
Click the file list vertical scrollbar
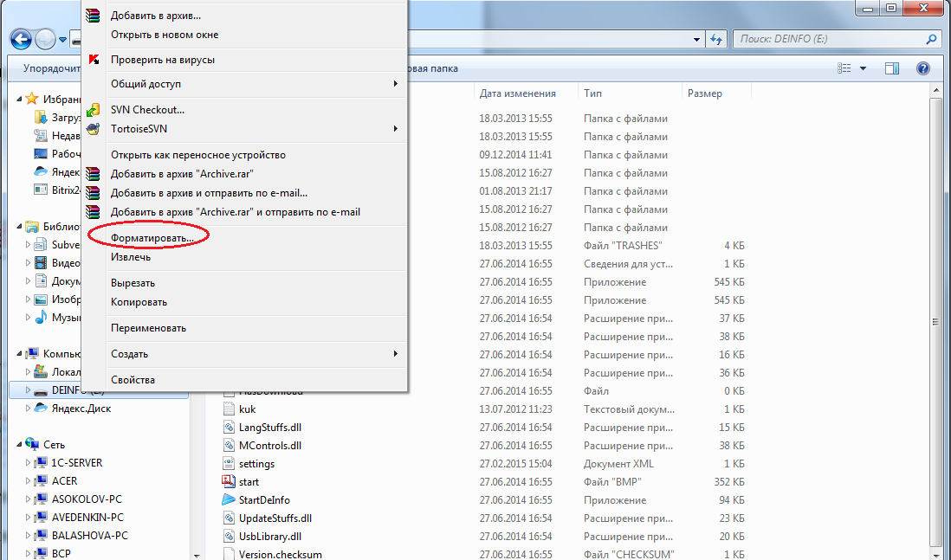(x=935, y=321)
